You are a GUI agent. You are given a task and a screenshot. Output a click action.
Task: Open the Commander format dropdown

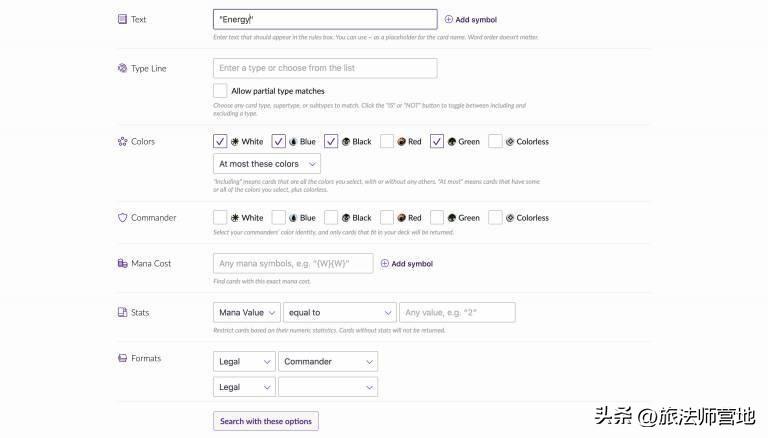point(328,362)
